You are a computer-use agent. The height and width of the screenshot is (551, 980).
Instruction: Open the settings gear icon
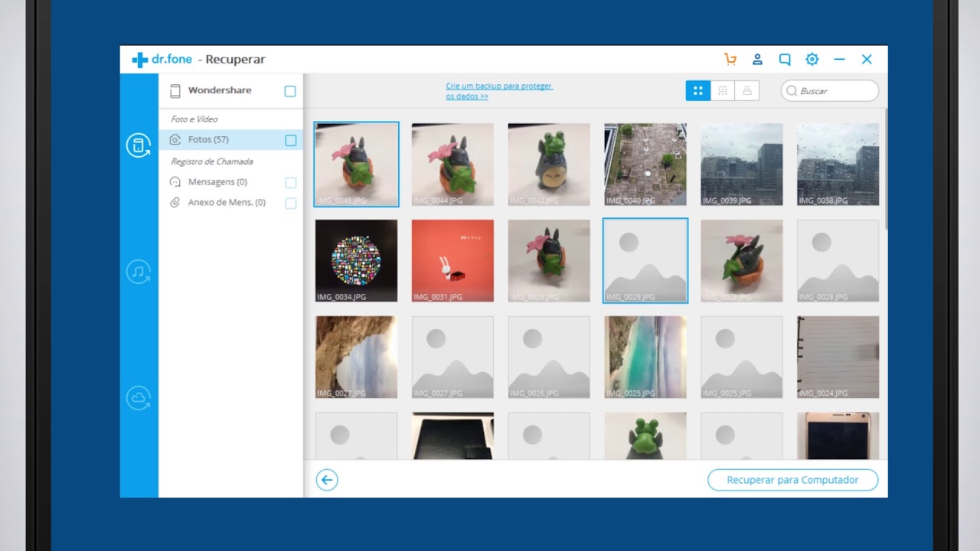[812, 59]
